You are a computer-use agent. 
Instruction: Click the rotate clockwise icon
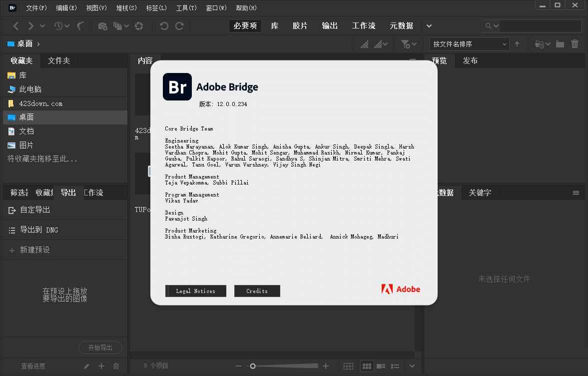click(x=180, y=25)
